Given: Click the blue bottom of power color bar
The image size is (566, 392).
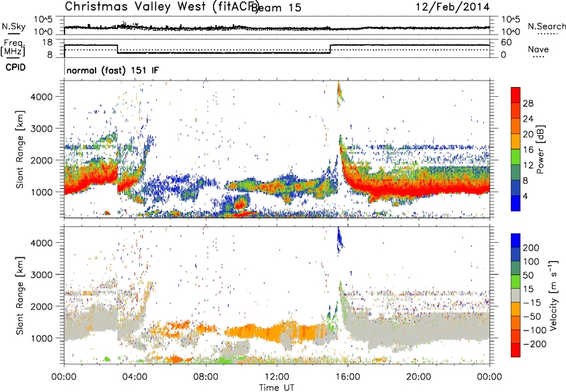Looking at the screenshot, I should 516,203.
